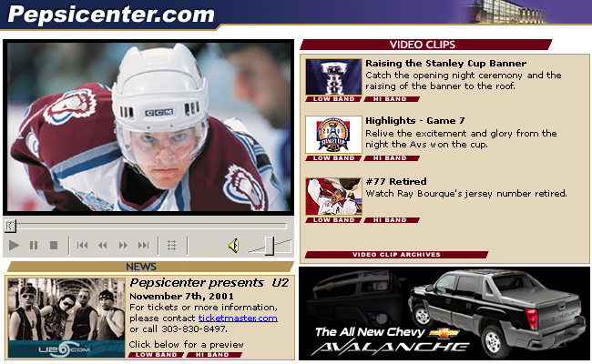Play U2 preview in Hi Band
The width and height of the screenshot is (592, 364).
(213, 355)
